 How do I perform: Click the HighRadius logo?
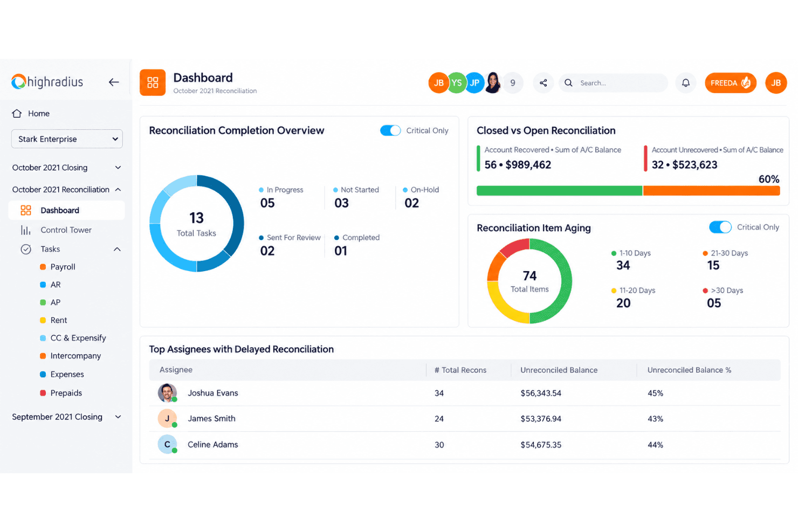[47, 82]
